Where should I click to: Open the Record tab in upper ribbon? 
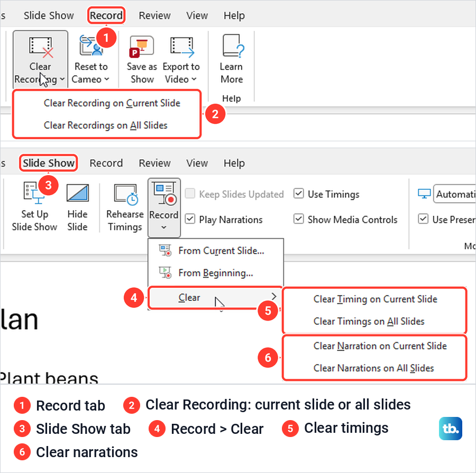(x=106, y=15)
